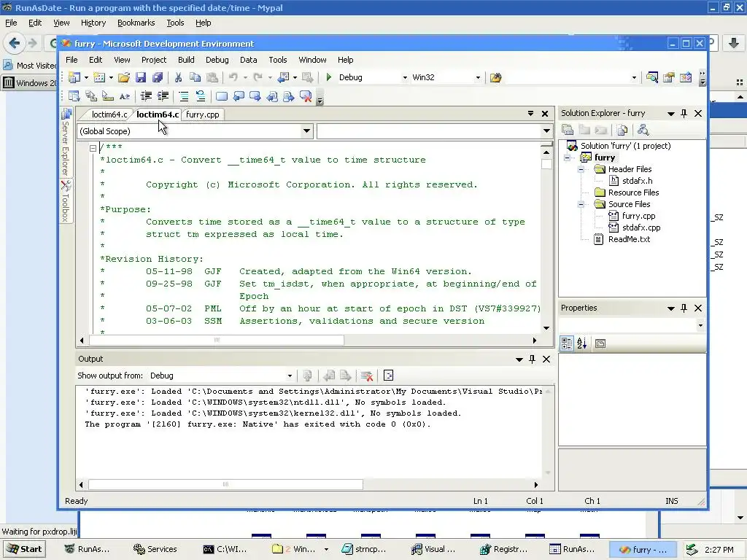Click the New Project toolbar icon

(x=74, y=77)
